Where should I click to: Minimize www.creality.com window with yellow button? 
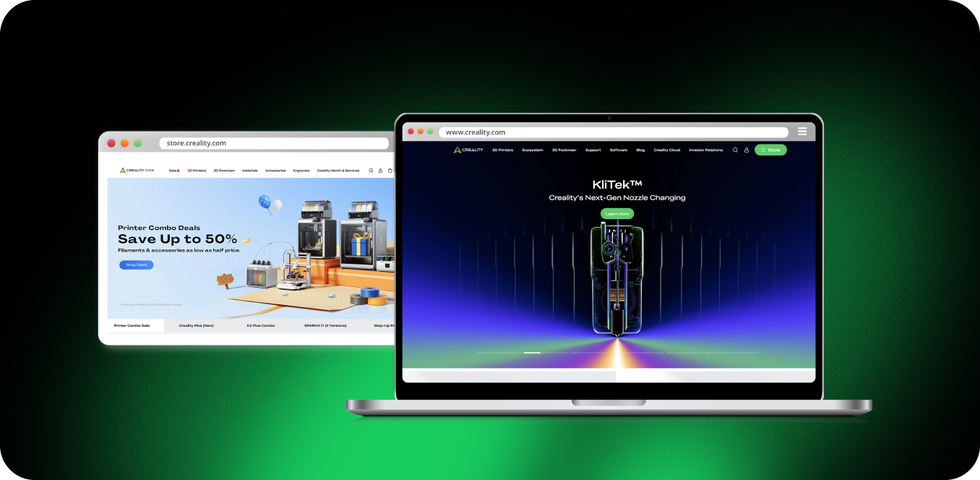click(421, 132)
